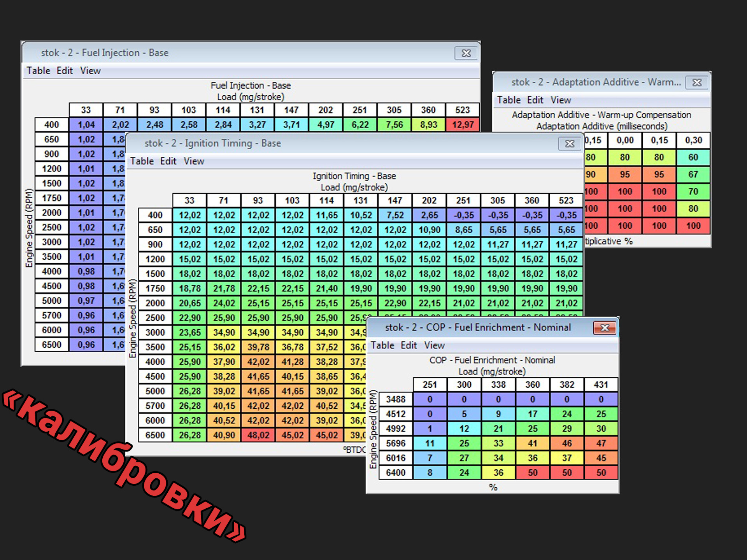The height and width of the screenshot is (560, 747).
Task: Select Adaptation Additive cell 70
Action: tap(693, 192)
